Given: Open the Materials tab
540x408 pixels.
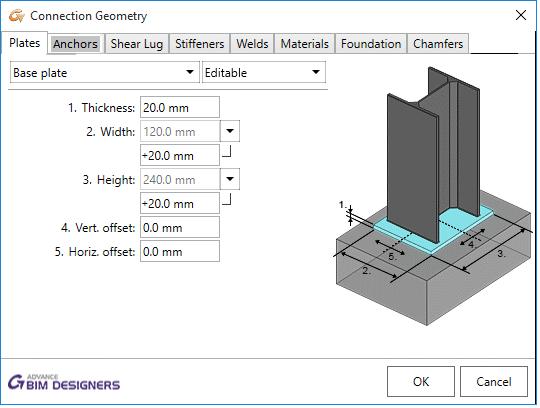Looking at the screenshot, I should (x=304, y=44).
